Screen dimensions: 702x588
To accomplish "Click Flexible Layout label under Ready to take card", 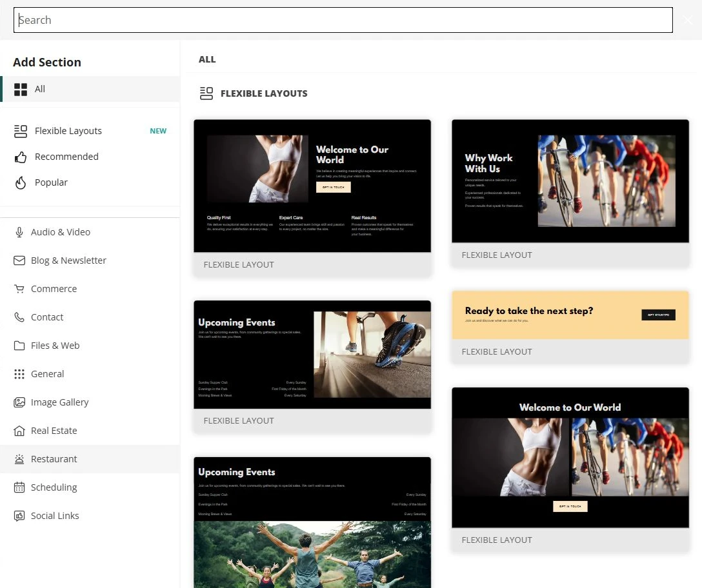I will 497,352.
